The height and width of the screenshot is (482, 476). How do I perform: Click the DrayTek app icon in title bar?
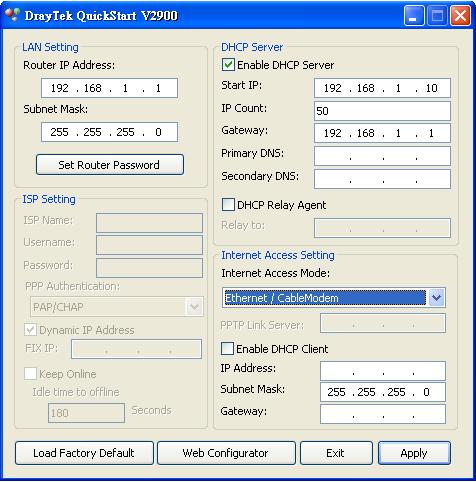(12, 15)
